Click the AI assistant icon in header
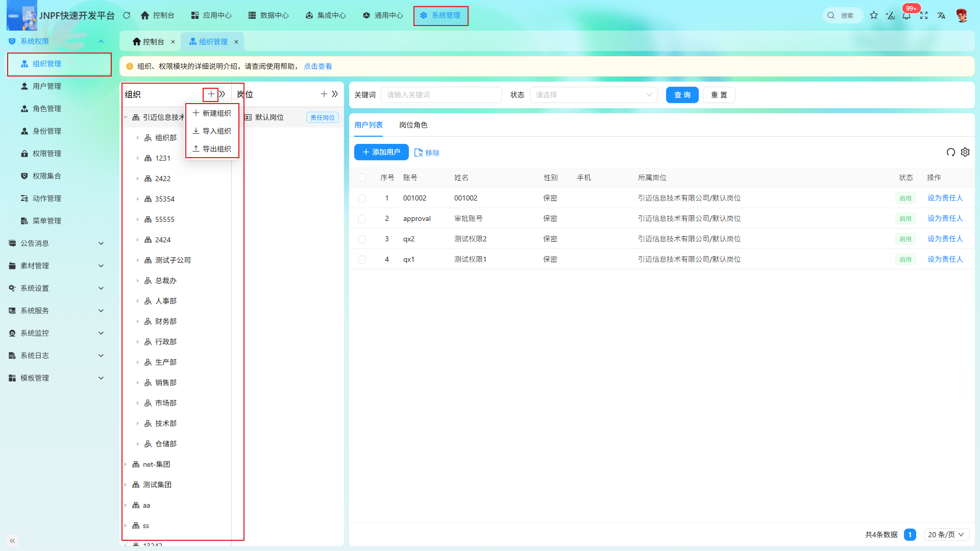 click(890, 15)
